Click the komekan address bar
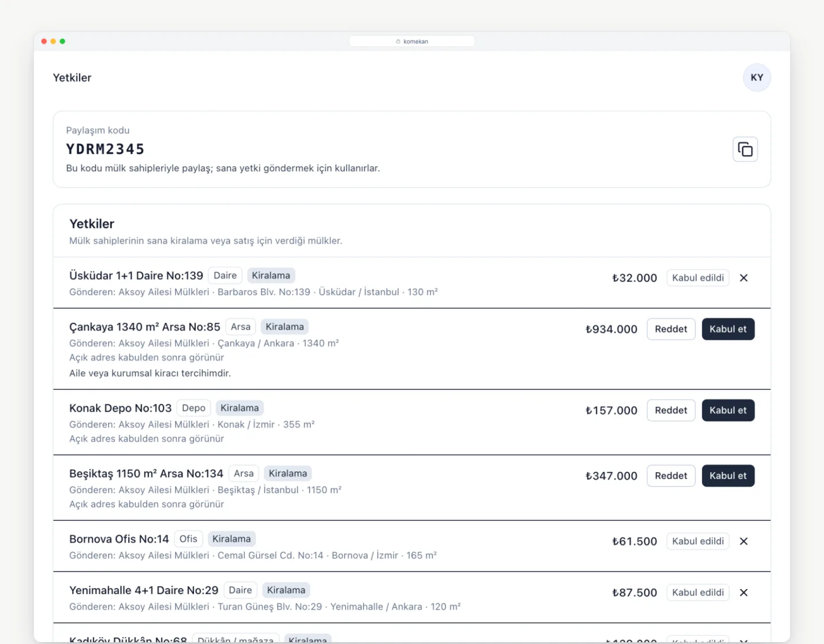The height and width of the screenshot is (644, 824). 412,41
